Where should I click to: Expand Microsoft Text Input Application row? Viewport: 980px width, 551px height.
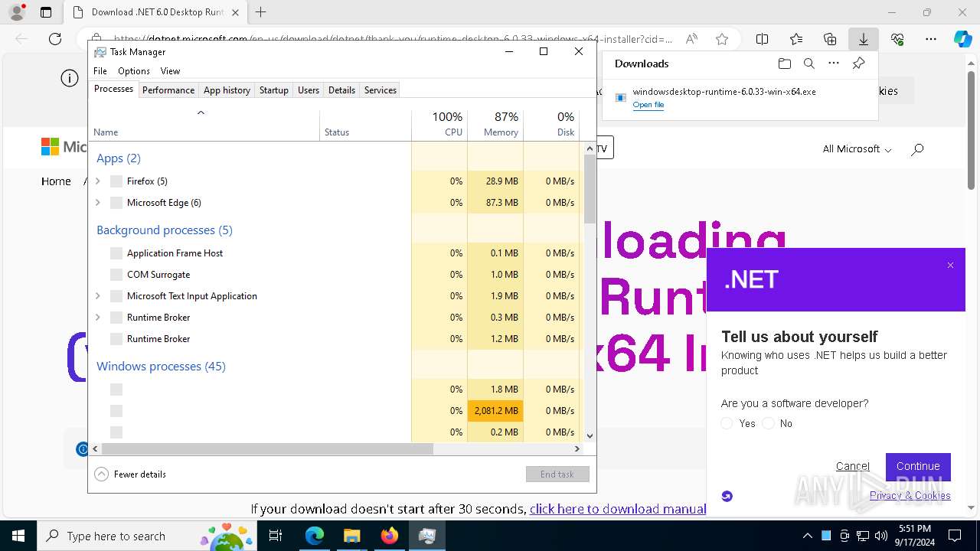97,296
